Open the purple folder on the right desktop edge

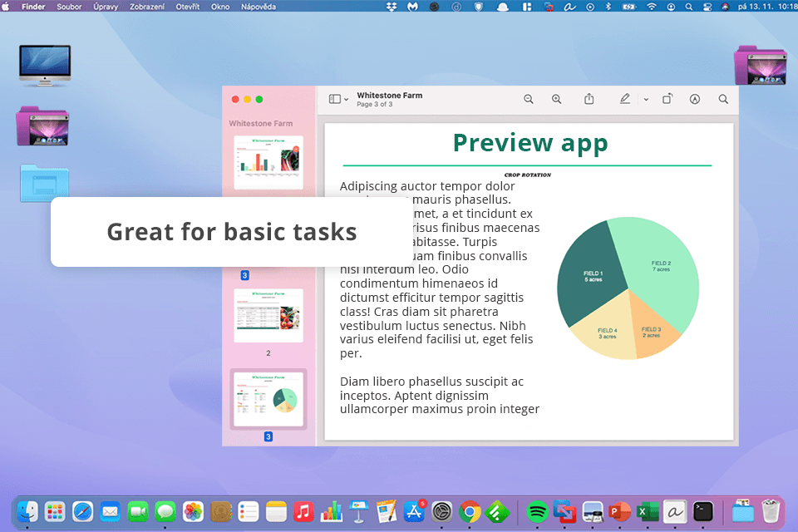pos(761,65)
